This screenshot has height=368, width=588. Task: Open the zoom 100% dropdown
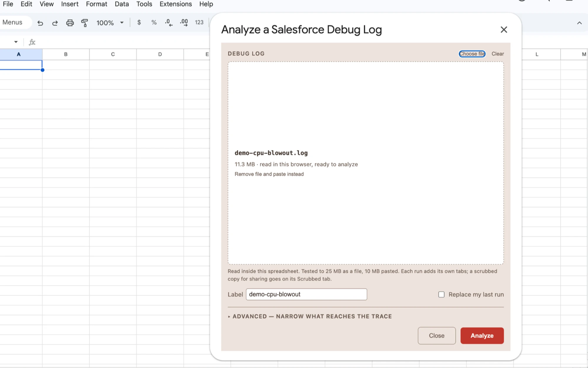point(110,23)
